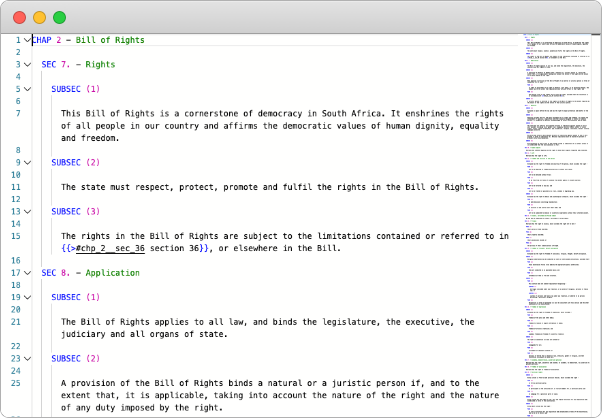Click the 'SEC 8.' keyword text
This screenshot has height=418, width=602.
56,273
